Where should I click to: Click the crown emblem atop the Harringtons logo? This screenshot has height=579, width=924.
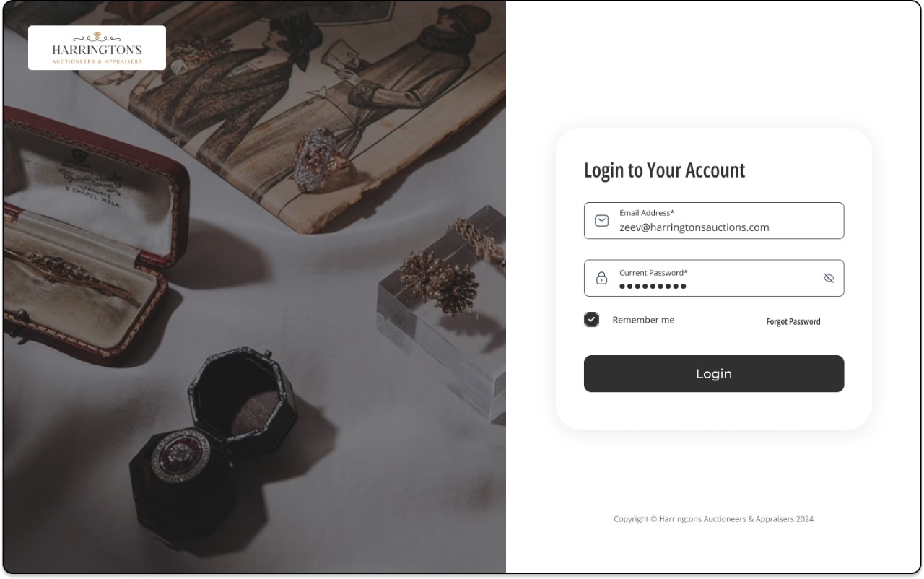point(97,36)
